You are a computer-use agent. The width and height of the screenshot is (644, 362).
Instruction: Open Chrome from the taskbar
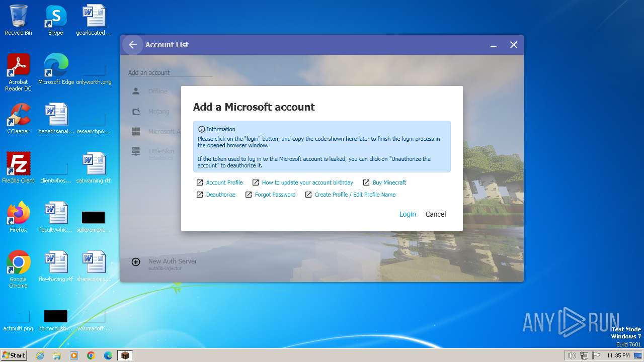91,355
